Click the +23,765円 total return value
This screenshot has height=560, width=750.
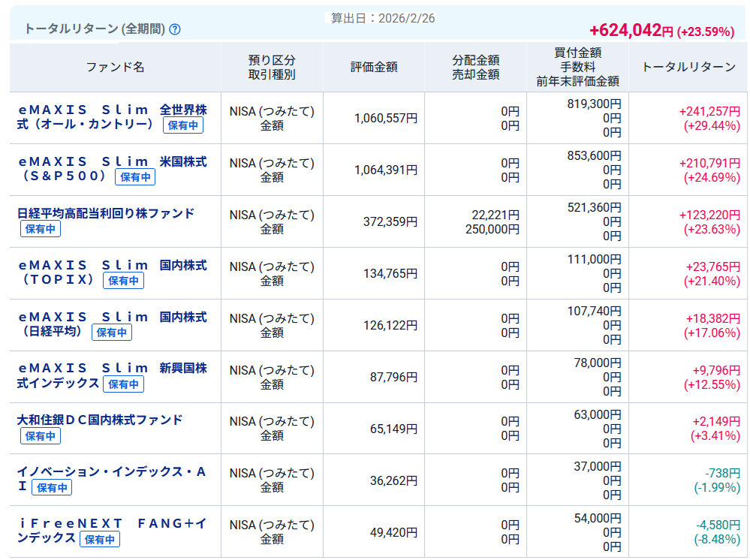pos(713,266)
